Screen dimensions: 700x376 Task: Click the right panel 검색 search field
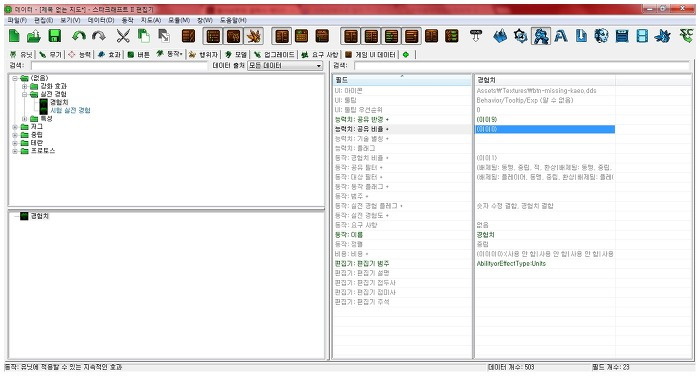point(522,66)
